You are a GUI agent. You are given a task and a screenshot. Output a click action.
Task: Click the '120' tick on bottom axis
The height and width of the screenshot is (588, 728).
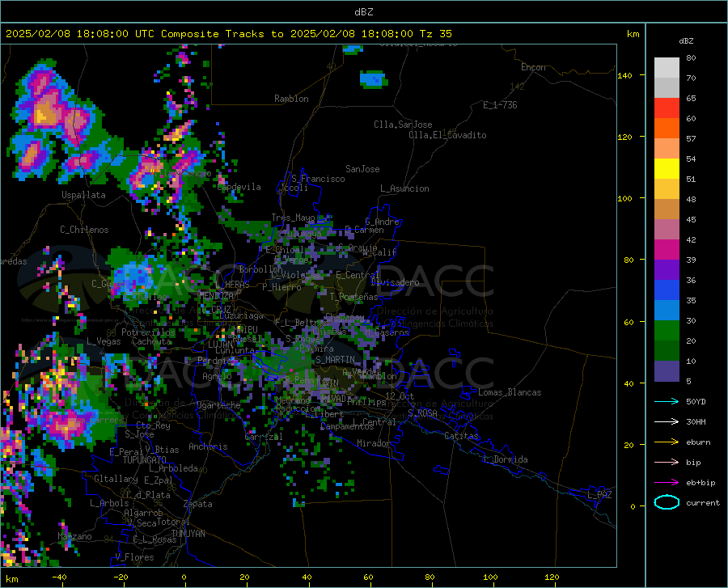(552, 577)
